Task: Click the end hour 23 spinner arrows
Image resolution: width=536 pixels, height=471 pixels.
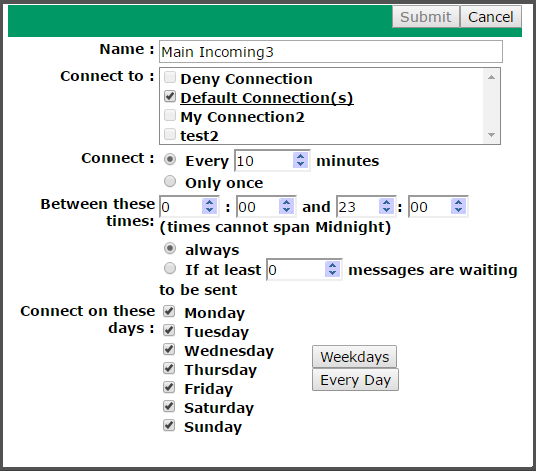Action: [x=386, y=206]
